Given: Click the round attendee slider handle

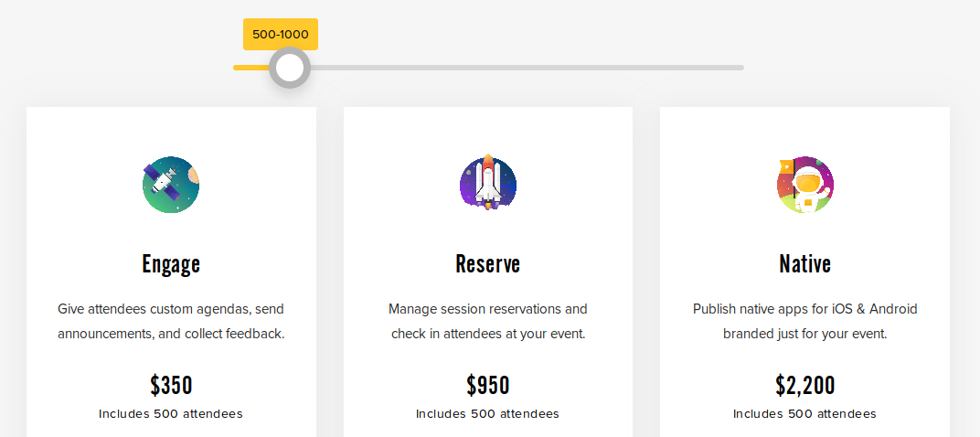Looking at the screenshot, I should [x=290, y=68].
